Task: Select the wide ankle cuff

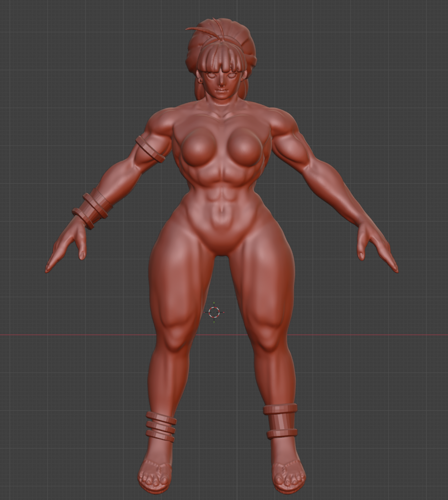Action: coord(281,420)
